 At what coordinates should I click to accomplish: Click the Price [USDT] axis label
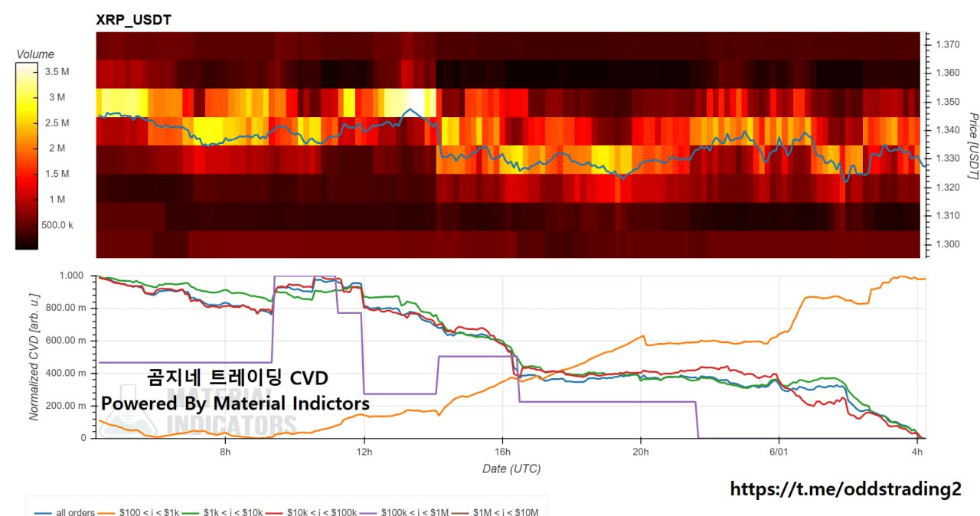[x=973, y=146]
